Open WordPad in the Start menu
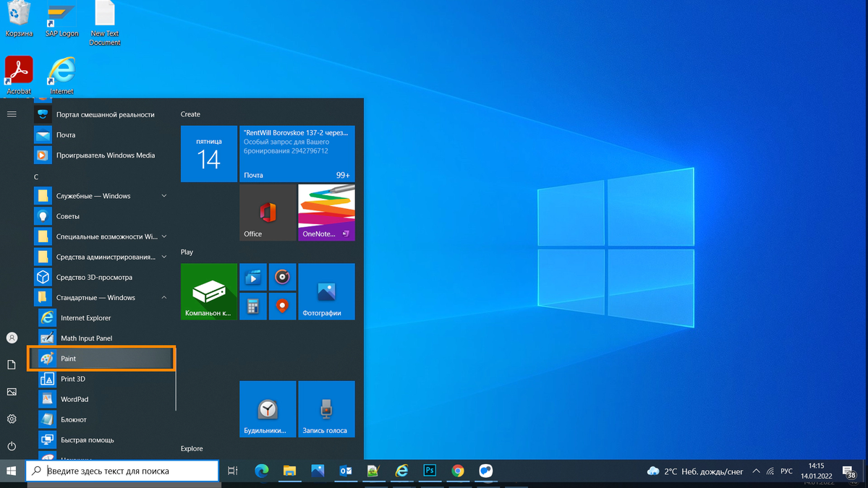This screenshot has height=488, width=868. point(106,399)
